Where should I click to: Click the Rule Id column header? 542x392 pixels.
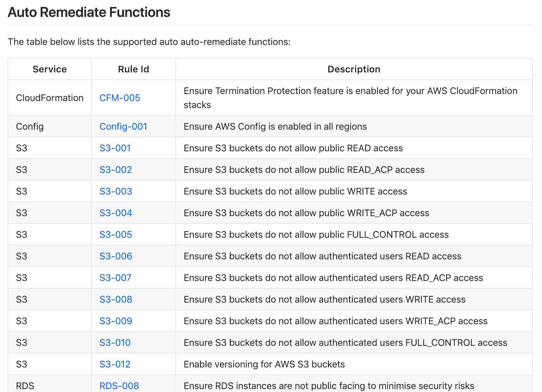click(134, 69)
